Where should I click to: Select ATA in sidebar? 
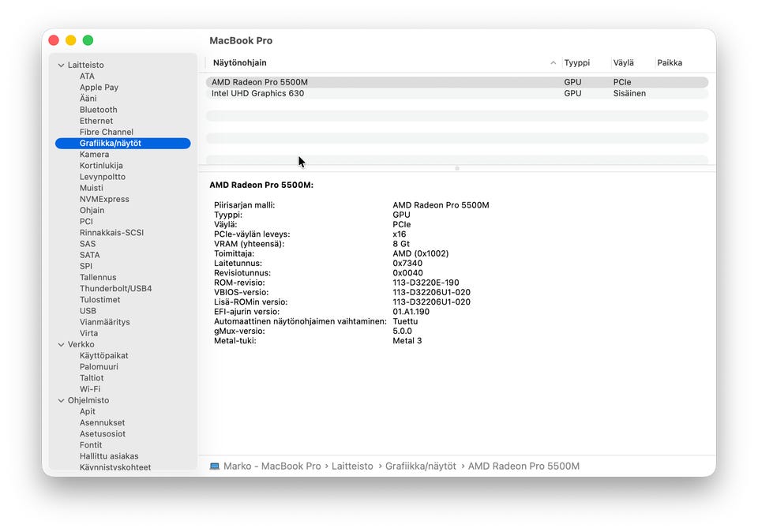[x=87, y=77]
